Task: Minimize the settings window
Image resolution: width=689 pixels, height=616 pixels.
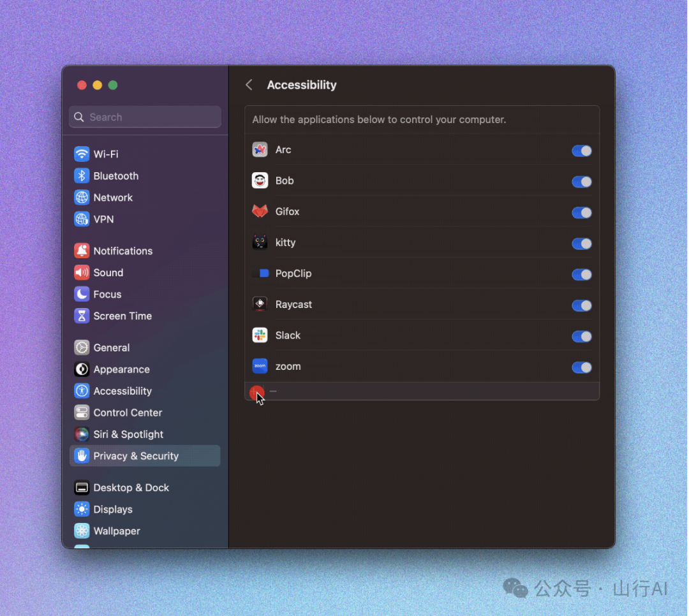Action: (98, 85)
